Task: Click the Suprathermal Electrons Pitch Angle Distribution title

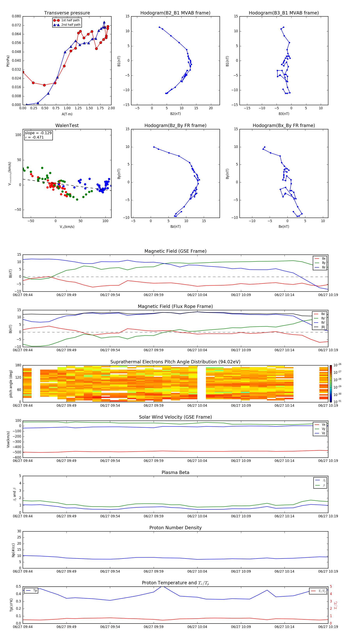Action: point(175,362)
